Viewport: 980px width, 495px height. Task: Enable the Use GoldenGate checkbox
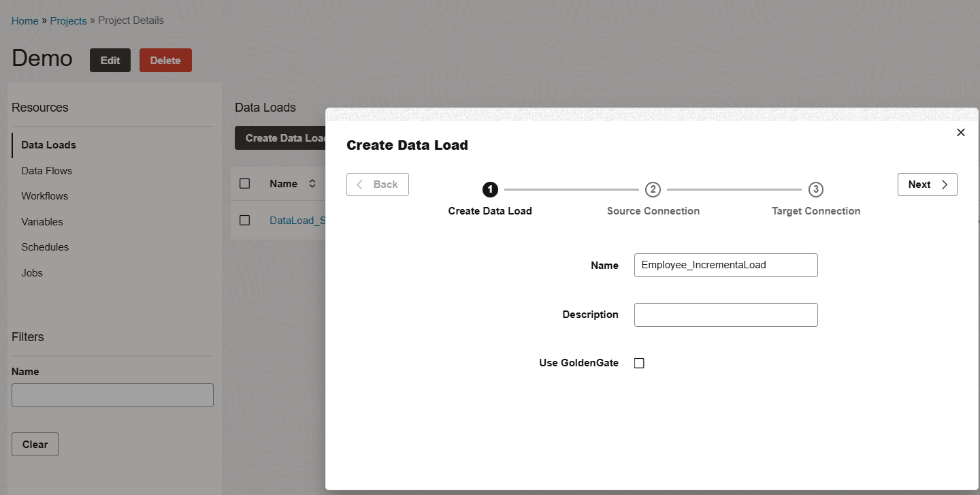(639, 364)
